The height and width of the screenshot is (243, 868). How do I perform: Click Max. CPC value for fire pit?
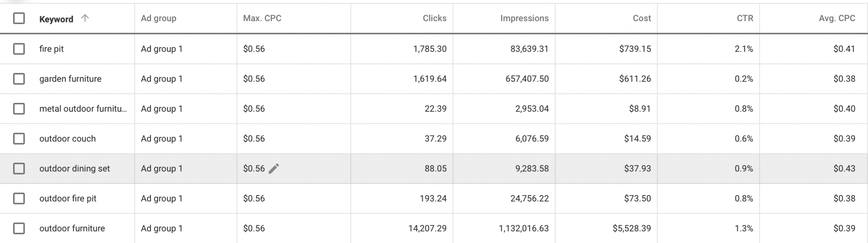point(254,49)
